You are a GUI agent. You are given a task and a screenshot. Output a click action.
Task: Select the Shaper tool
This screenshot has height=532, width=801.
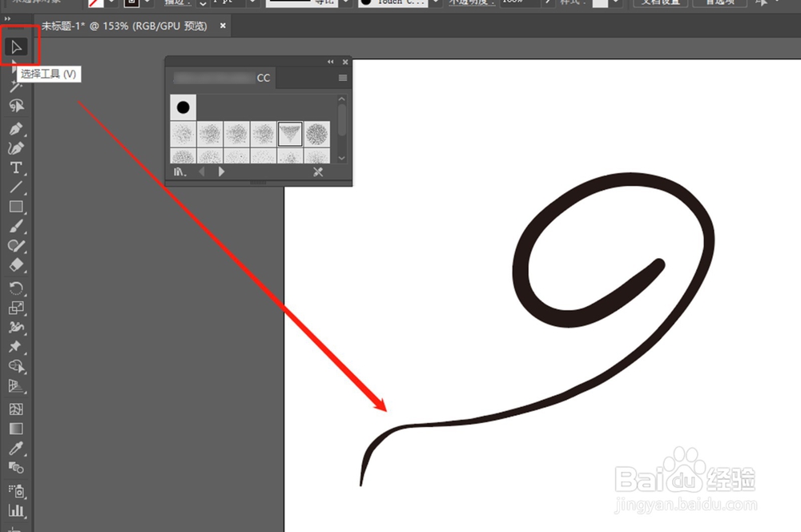point(16,246)
